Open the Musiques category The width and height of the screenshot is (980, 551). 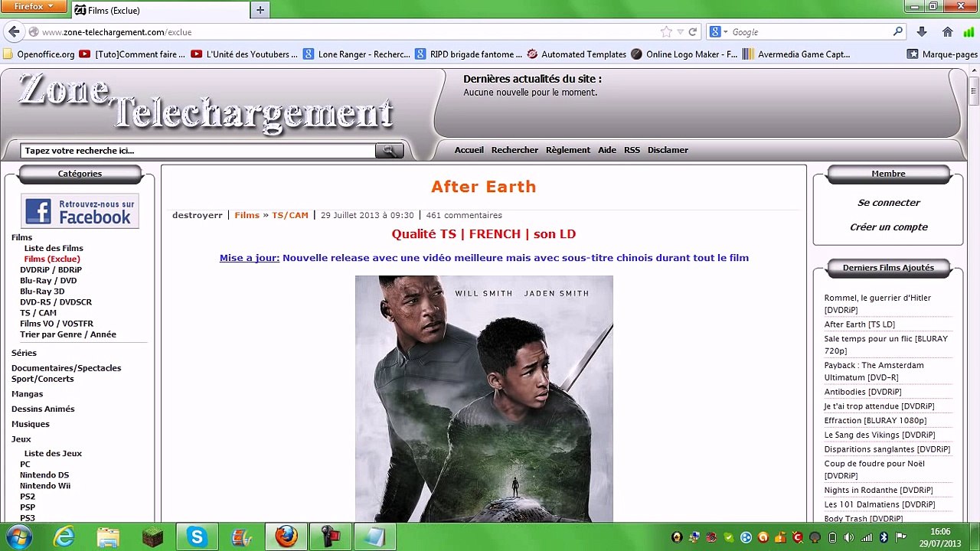click(31, 424)
